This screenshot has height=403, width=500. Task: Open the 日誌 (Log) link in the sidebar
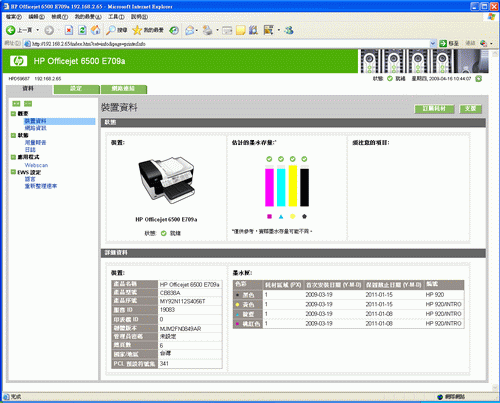30,150
